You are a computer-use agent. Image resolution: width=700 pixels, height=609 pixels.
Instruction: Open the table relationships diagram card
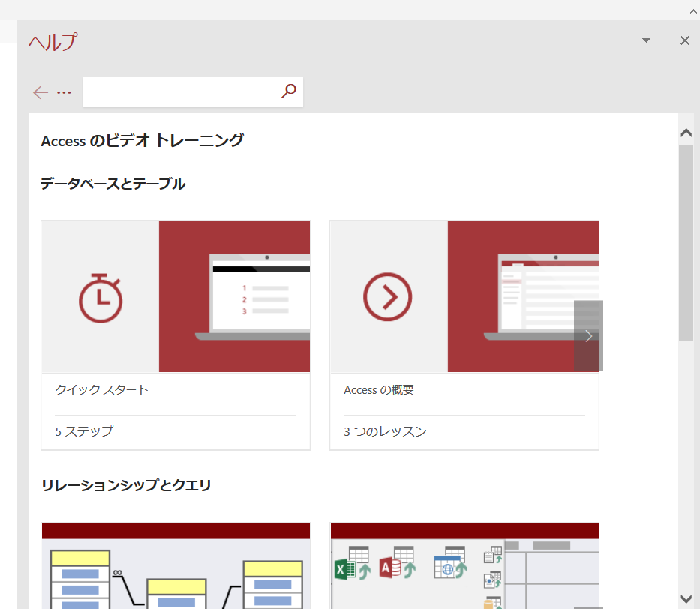176,565
